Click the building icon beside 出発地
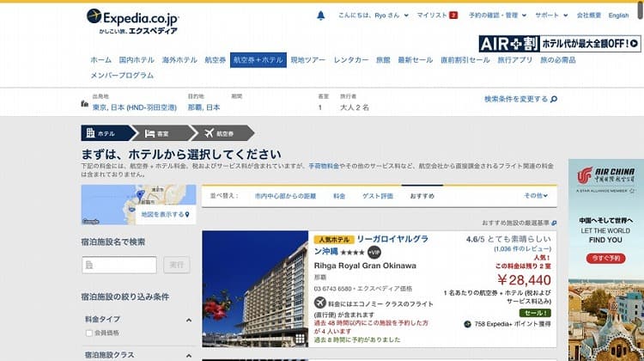The width and height of the screenshot is (644, 361). 85,104
